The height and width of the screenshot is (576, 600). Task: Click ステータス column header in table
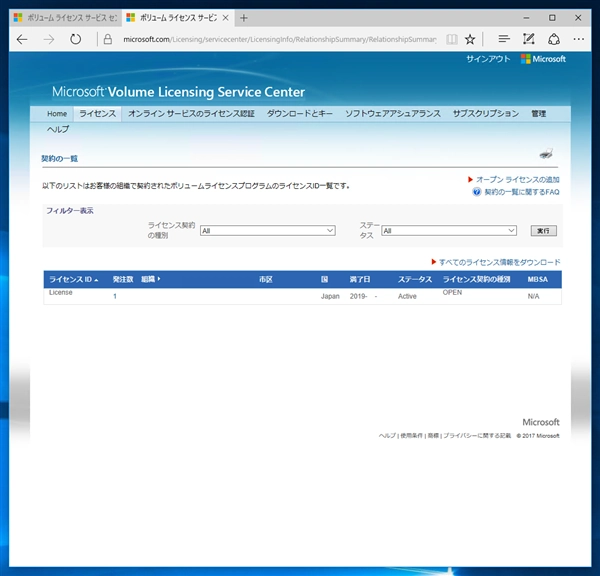tap(415, 279)
